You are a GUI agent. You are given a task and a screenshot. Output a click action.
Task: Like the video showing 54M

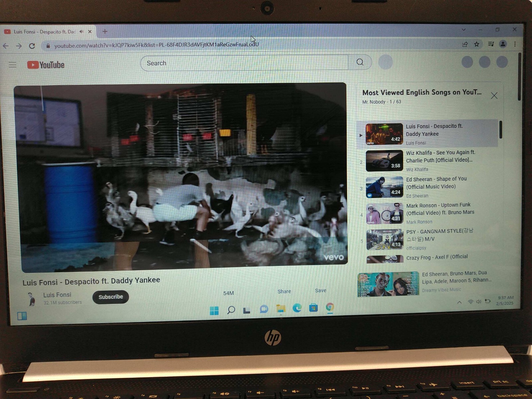tap(228, 293)
